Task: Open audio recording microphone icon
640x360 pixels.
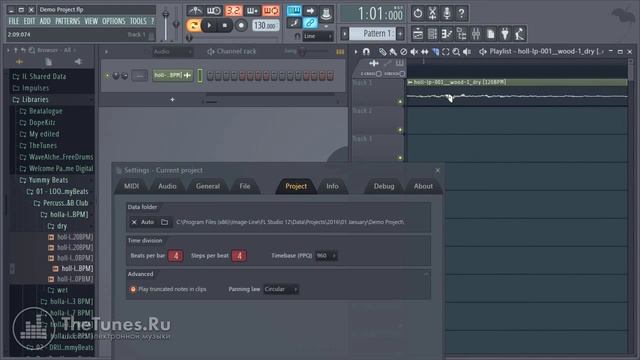Action: pyautogui.click(x=447, y=13)
